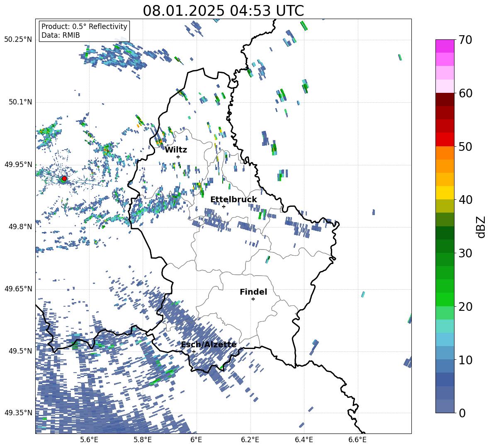Click the red 50 dBZ color band
This screenshot has width=491, height=448.
click(445, 140)
